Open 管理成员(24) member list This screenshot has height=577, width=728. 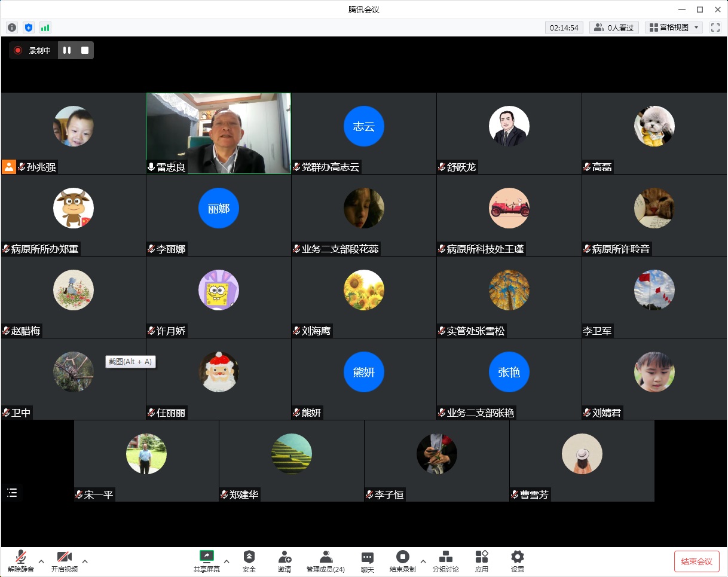click(325, 561)
